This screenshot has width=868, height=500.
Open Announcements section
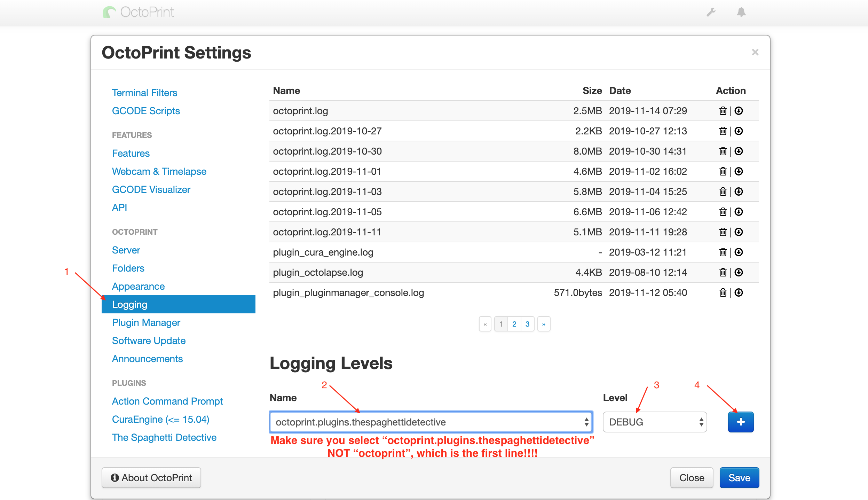(147, 359)
